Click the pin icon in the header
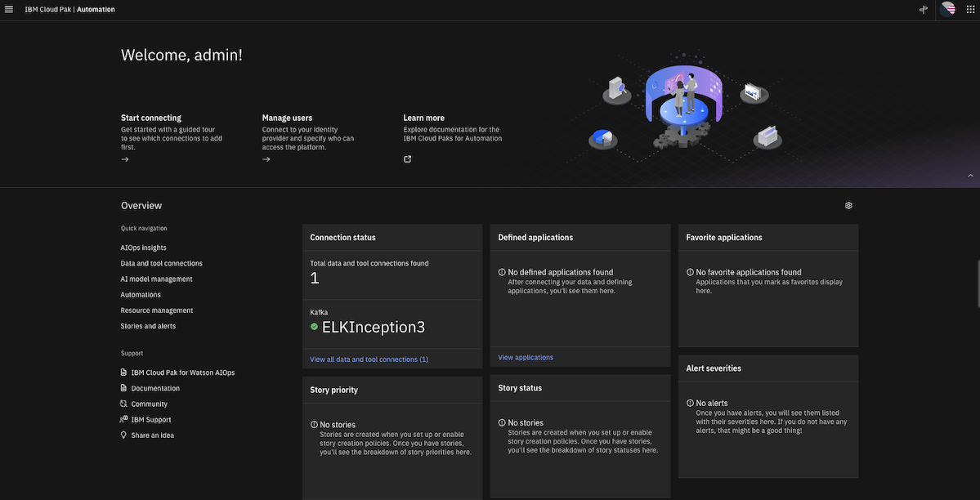 pyautogui.click(x=924, y=10)
